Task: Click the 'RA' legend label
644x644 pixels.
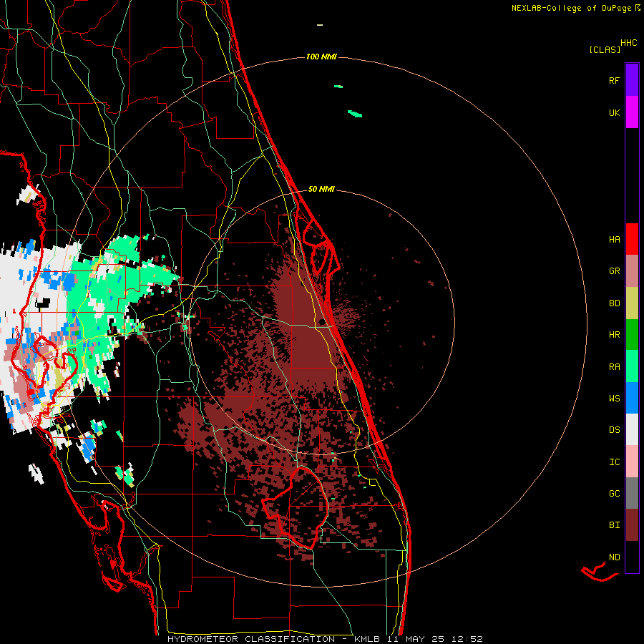Action: 614,366
